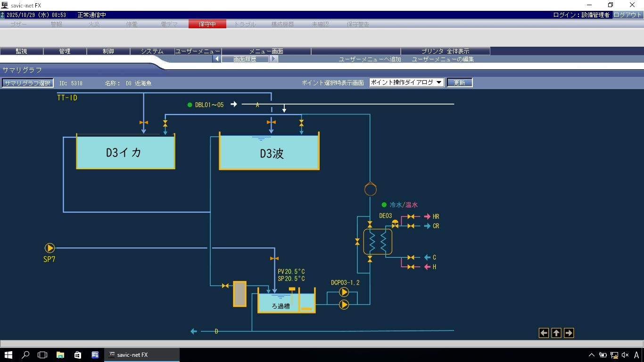Click ユーザーメニューへ追加 link

click(x=370, y=59)
